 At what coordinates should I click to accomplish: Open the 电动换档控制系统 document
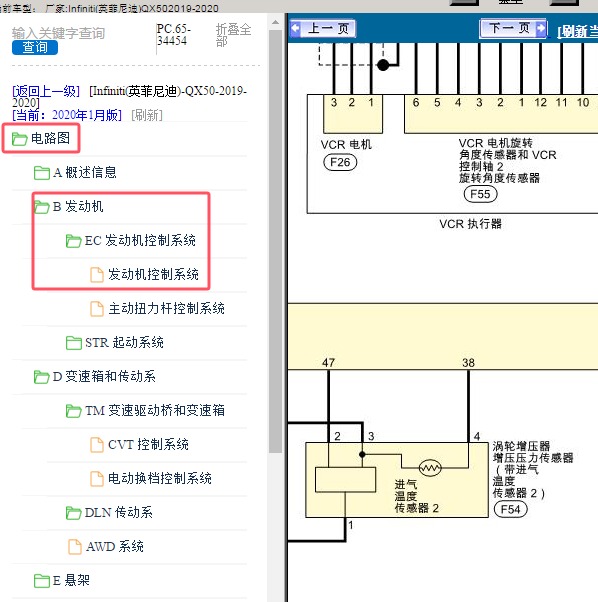[x=160, y=478]
